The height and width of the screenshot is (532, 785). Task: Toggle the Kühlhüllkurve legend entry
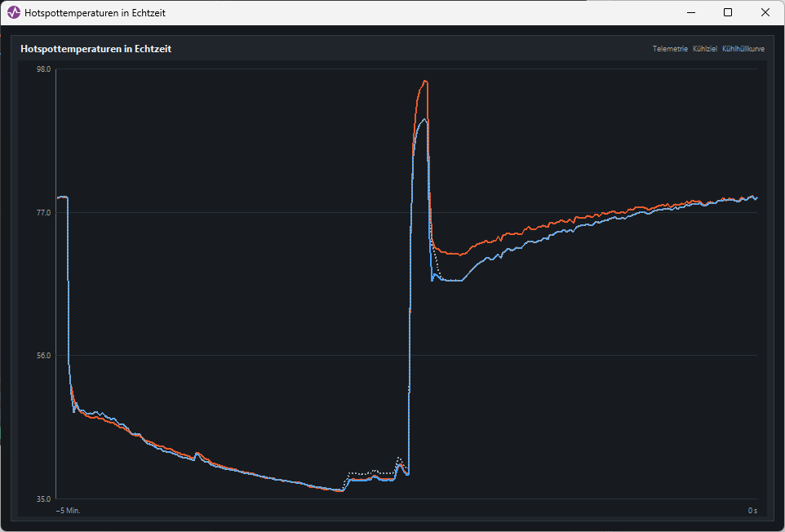743,49
